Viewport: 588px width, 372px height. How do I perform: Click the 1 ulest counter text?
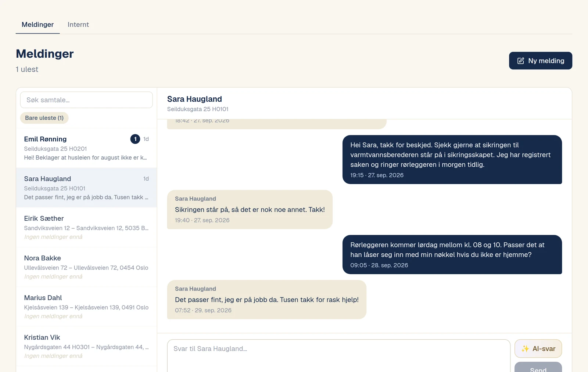tap(27, 69)
